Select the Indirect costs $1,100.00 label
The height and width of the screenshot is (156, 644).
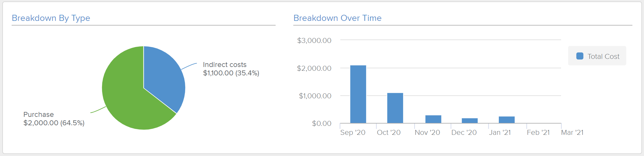pyautogui.click(x=231, y=69)
